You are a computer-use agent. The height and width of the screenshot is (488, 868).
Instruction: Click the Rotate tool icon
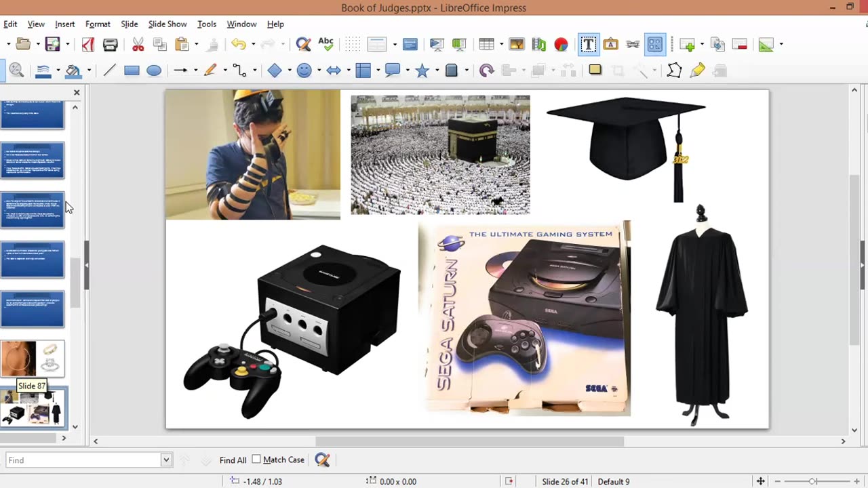click(486, 70)
